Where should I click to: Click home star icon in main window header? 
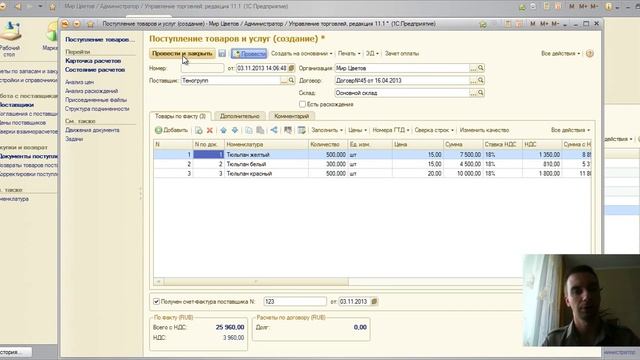(x=53, y=7)
